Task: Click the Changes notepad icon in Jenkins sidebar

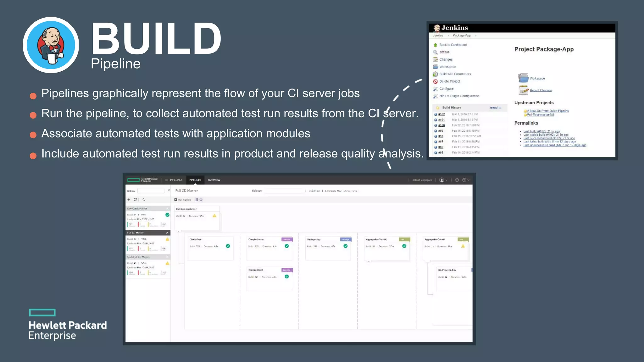Action: [435, 59]
